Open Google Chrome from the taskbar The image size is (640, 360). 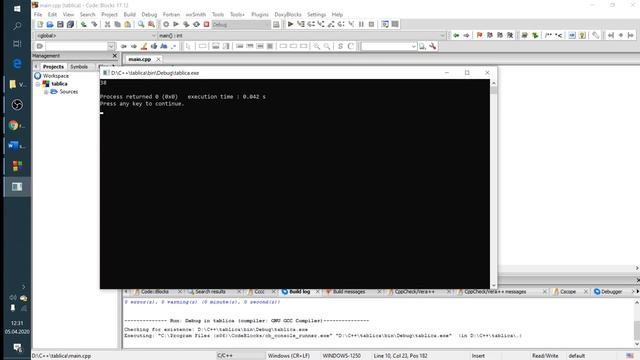point(14,125)
